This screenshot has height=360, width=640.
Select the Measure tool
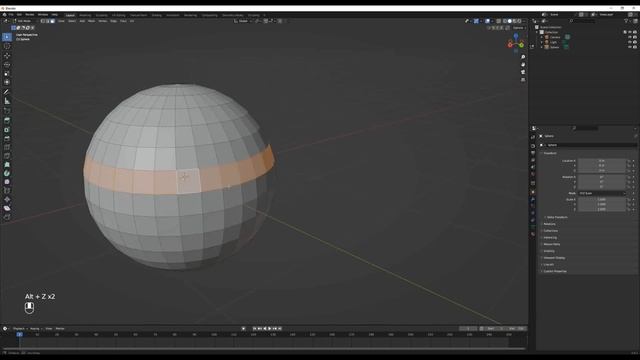(x=7, y=101)
